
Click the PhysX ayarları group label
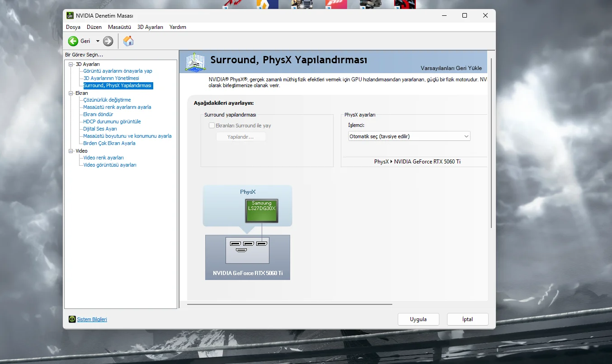click(x=360, y=115)
